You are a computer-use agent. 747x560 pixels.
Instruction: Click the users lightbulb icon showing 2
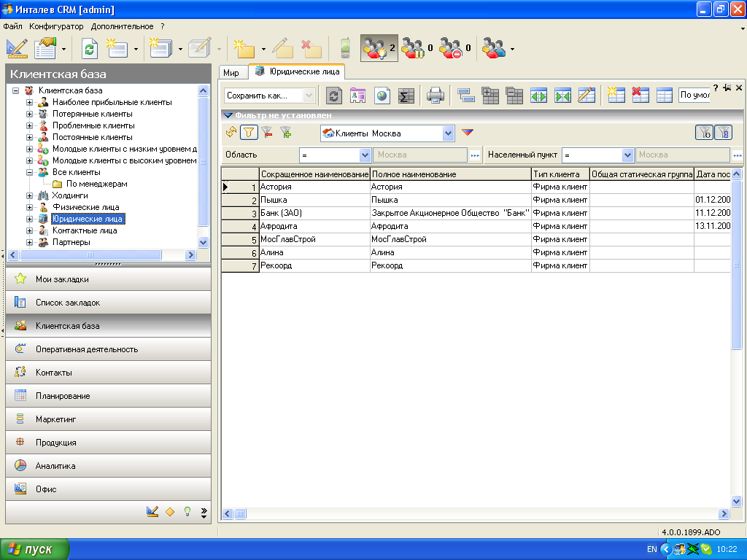[379, 48]
